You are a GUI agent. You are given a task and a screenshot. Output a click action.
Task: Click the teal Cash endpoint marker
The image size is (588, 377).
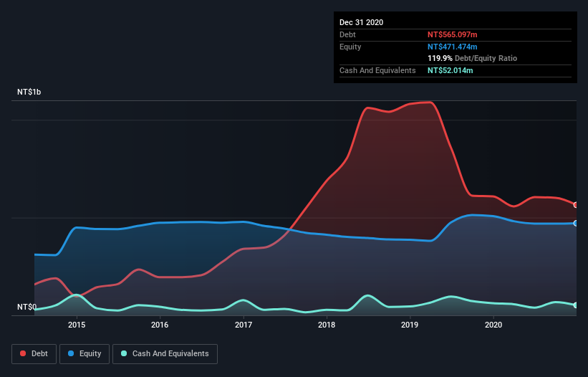click(x=576, y=305)
